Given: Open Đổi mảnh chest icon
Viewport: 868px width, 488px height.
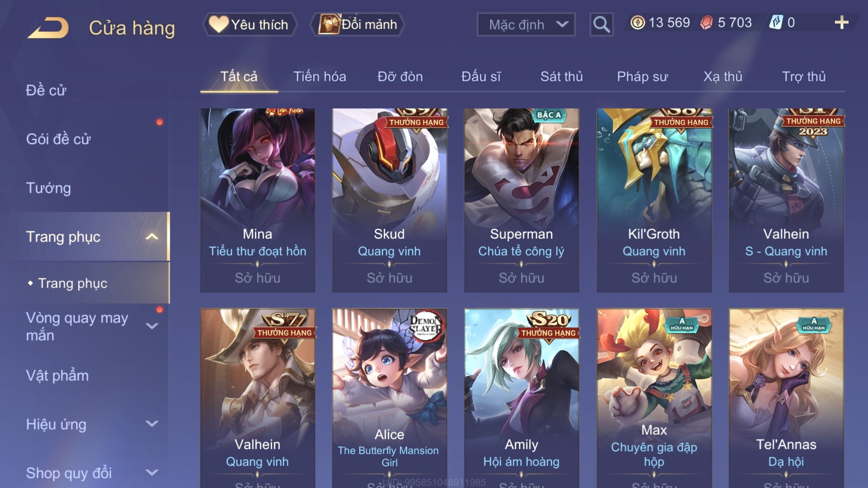Looking at the screenshot, I should click(x=329, y=24).
